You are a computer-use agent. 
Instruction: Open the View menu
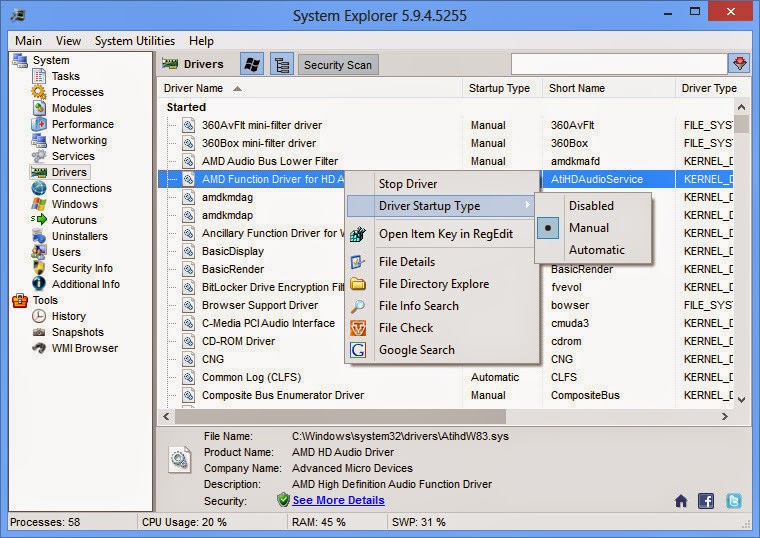coord(68,41)
